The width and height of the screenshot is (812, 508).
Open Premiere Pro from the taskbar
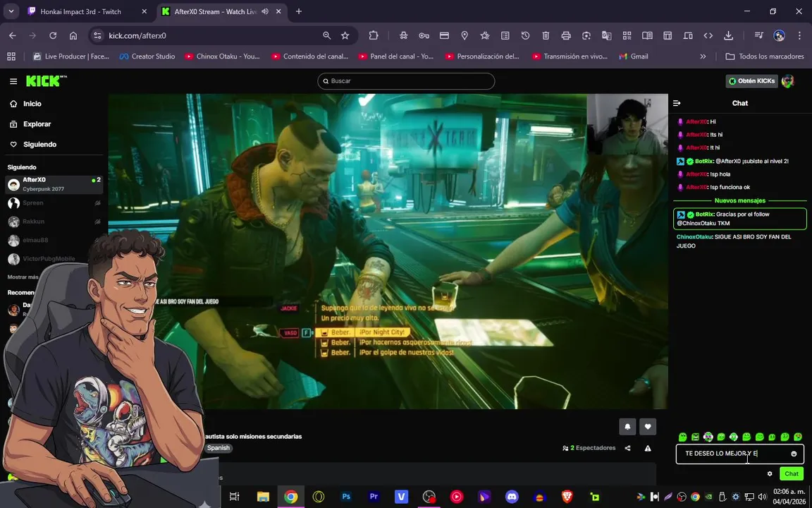[374, 497]
